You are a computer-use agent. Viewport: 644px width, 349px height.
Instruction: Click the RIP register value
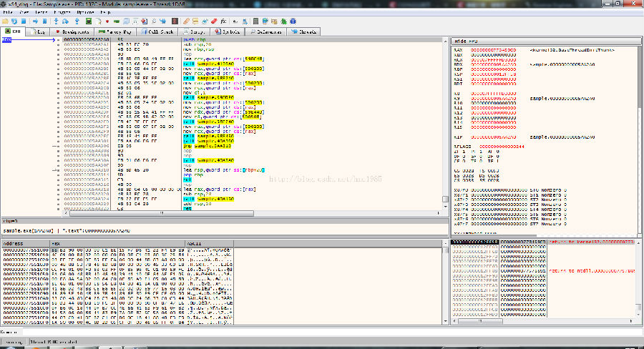pyautogui.click(x=493, y=137)
